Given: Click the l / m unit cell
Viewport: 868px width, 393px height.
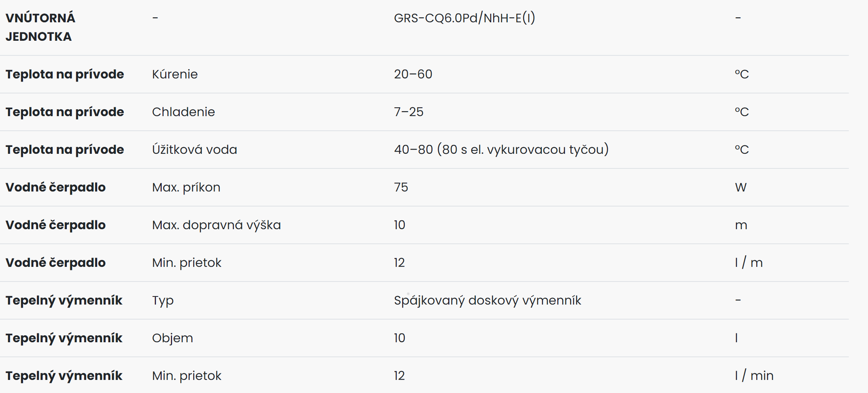Looking at the screenshot, I should [x=749, y=263].
